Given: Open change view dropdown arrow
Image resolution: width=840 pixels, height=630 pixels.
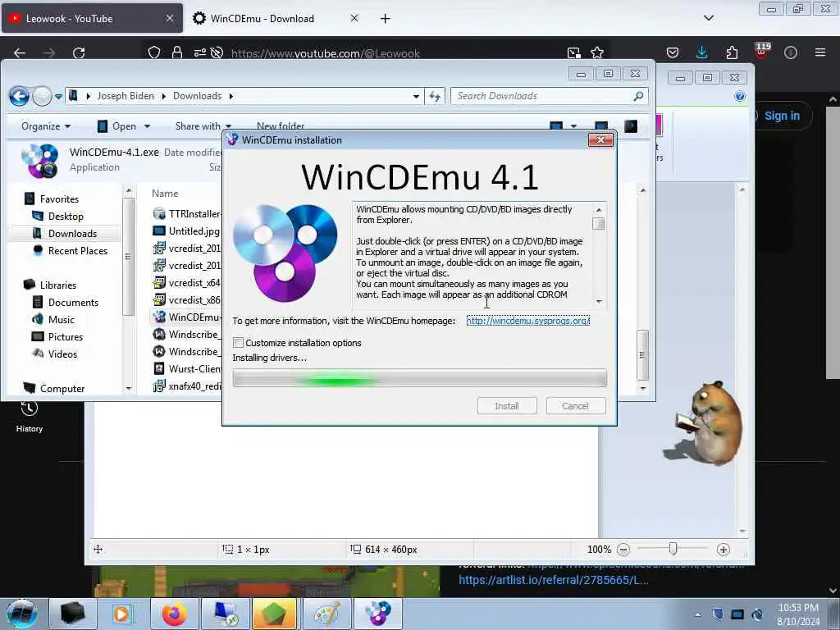Looking at the screenshot, I should (x=573, y=126).
